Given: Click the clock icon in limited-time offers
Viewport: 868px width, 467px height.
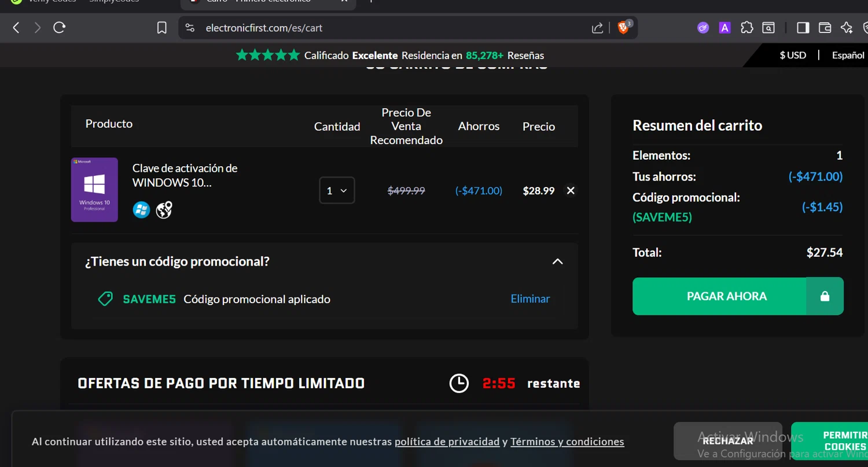Looking at the screenshot, I should tap(459, 383).
